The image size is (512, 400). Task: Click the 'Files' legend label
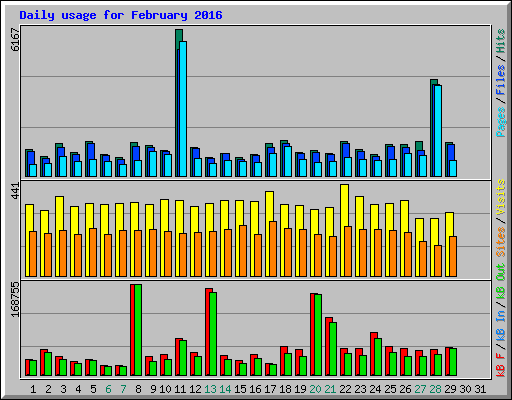coord(500,80)
